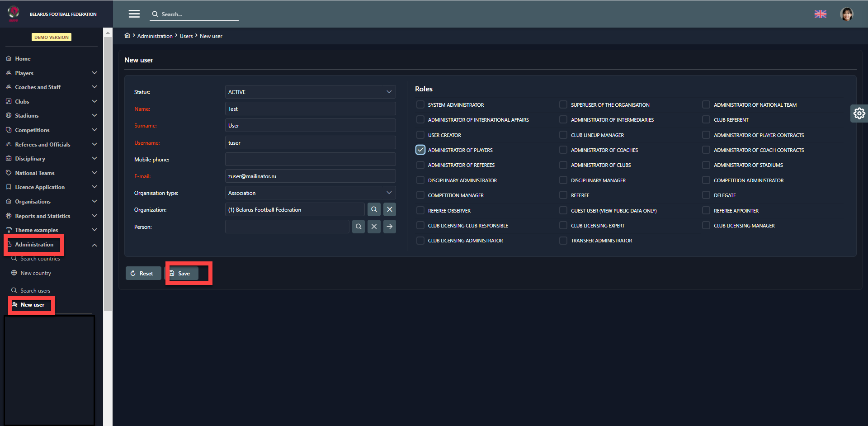868x426 pixels.
Task: Click the New country globe icon
Action: click(14, 273)
